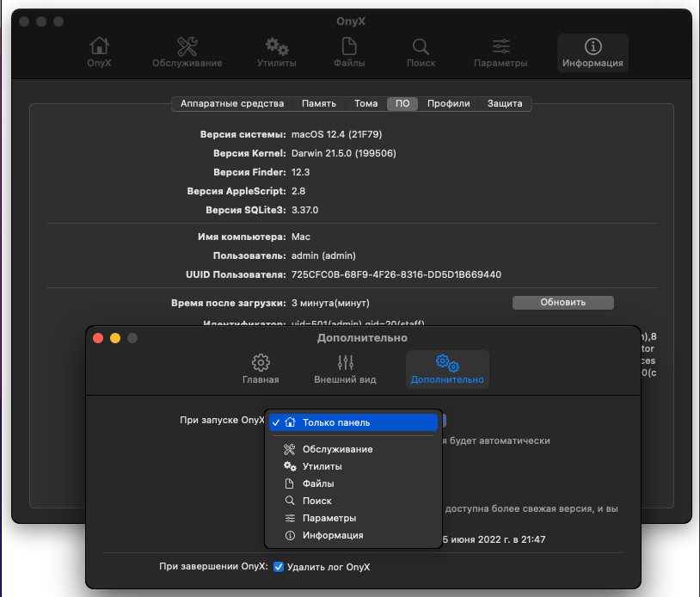Click the Обновить button
The width and height of the screenshot is (700, 597).
click(563, 302)
